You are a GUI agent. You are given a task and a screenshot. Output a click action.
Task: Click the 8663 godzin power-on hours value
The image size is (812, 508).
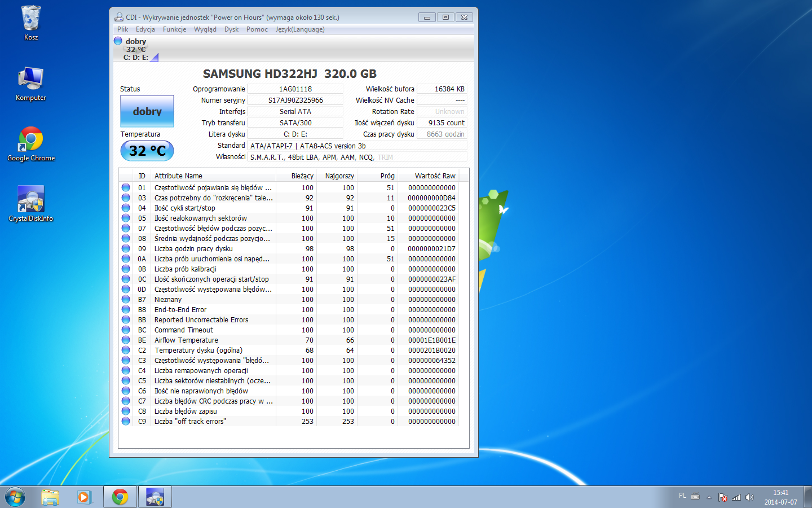pos(442,134)
